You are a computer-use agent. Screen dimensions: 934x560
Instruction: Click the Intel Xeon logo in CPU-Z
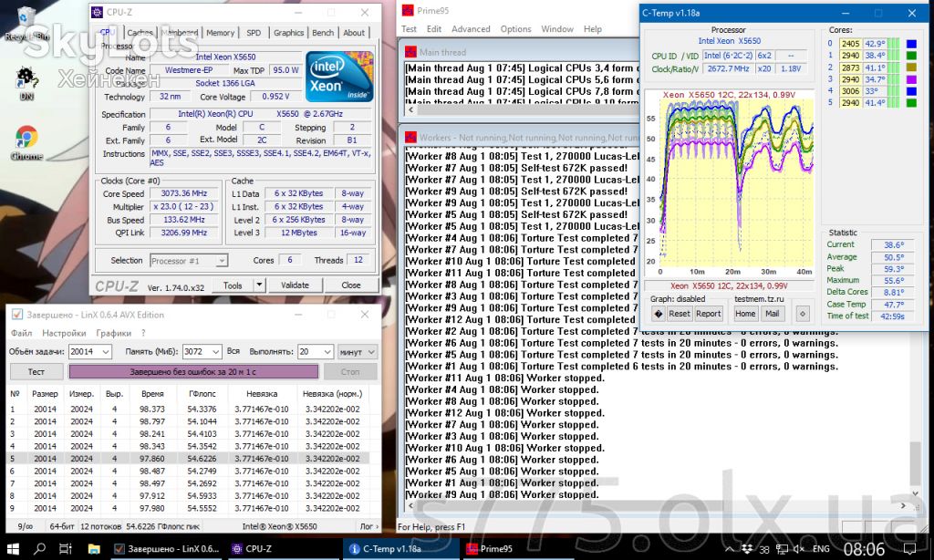coord(339,77)
